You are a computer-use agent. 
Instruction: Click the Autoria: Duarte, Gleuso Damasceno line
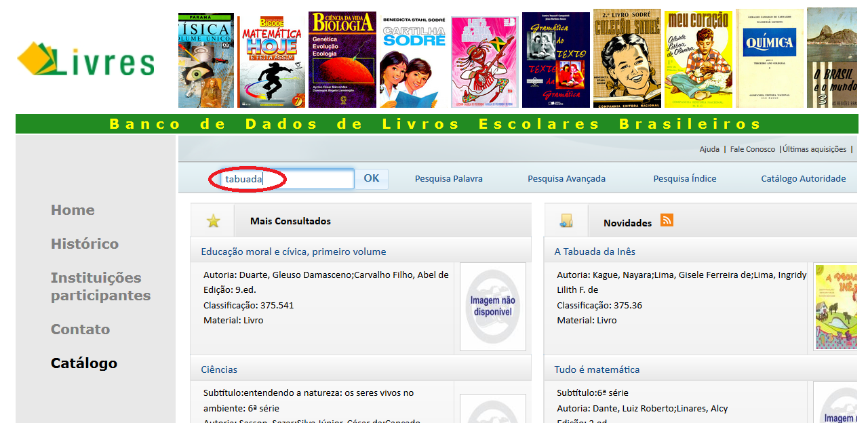[326, 275]
